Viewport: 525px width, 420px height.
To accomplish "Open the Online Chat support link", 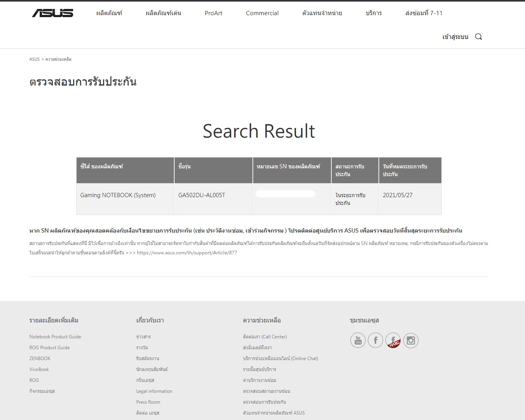I will 280,359.
